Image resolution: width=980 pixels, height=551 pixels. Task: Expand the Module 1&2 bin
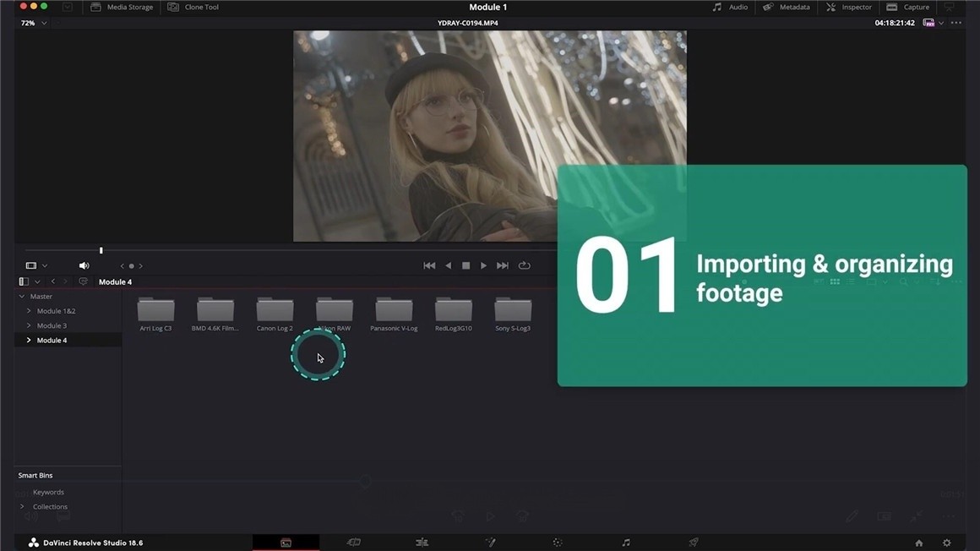click(29, 311)
